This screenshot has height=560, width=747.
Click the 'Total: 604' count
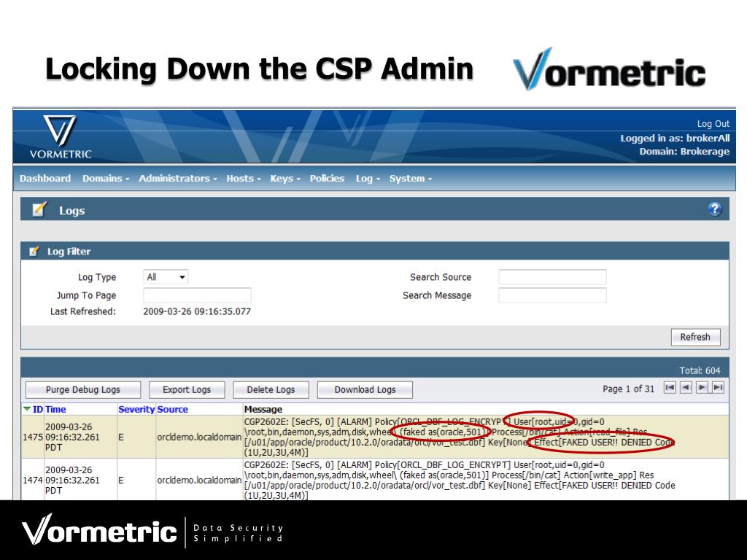point(700,370)
